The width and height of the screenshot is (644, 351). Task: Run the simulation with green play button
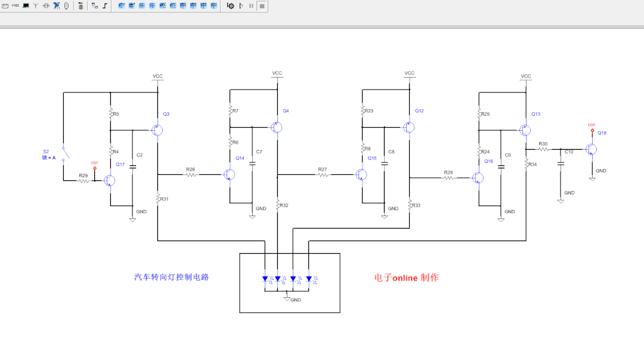pos(240,6)
